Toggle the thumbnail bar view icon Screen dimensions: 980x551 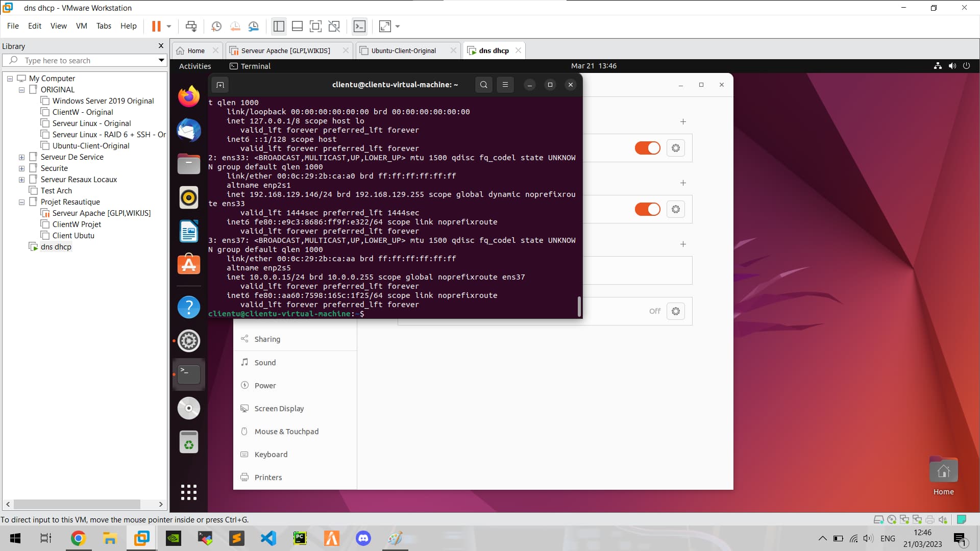pyautogui.click(x=297, y=26)
